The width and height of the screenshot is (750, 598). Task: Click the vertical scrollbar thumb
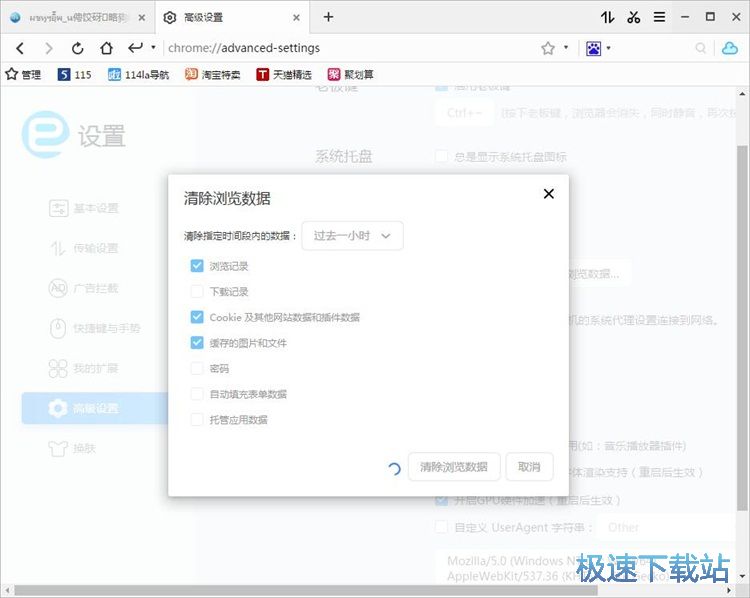pos(742,330)
